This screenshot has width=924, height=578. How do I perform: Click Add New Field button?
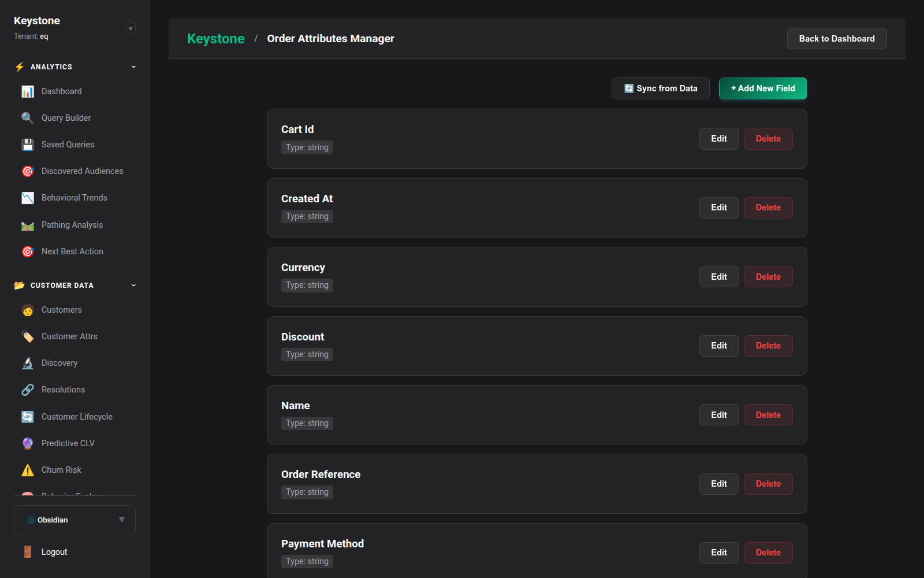coord(763,88)
